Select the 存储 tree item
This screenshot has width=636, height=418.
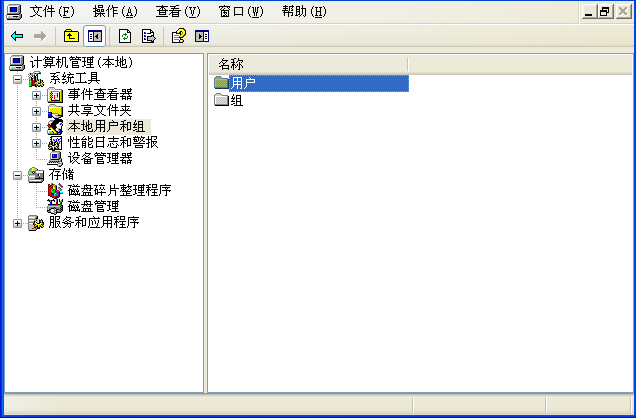click(x=61, y=174)
